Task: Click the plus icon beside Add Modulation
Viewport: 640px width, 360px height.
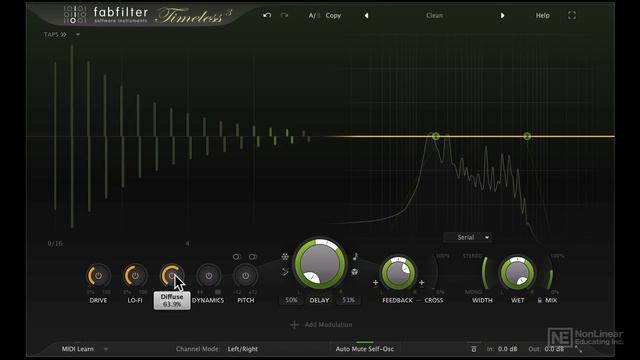Action: coord(294,325)
